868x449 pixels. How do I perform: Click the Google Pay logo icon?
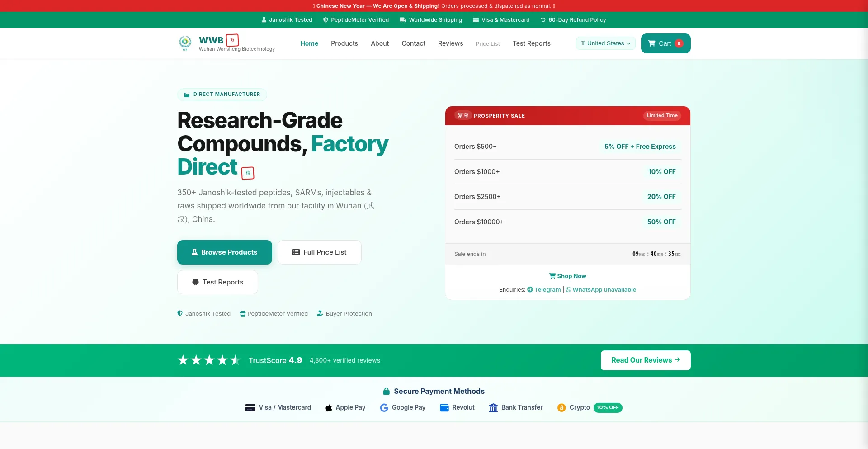pyautogui.click(x=384, y=408)
